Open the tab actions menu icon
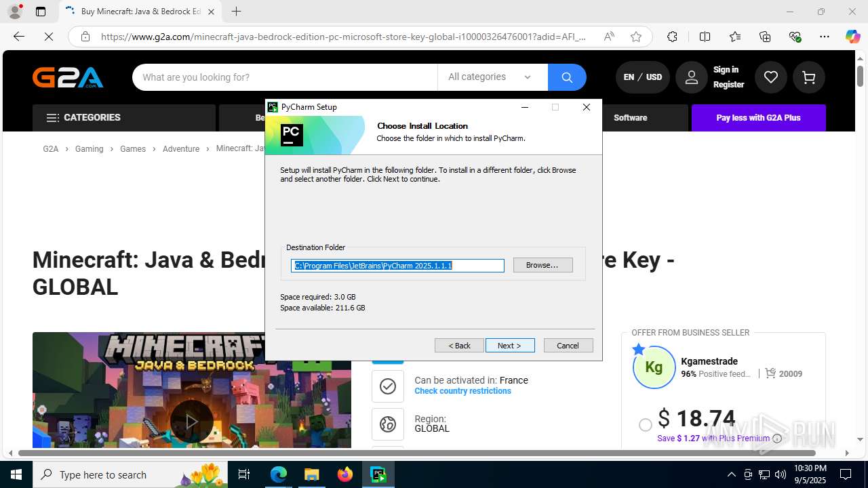Viewport: 868px width, 488px height. pyautogui.click(x=41, y=12)
